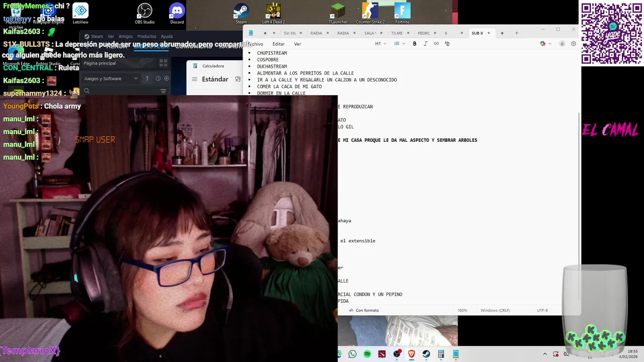Click Steam sort ascending arrow icon
Viewport: 644px width, 362px height.
point(147,78)
